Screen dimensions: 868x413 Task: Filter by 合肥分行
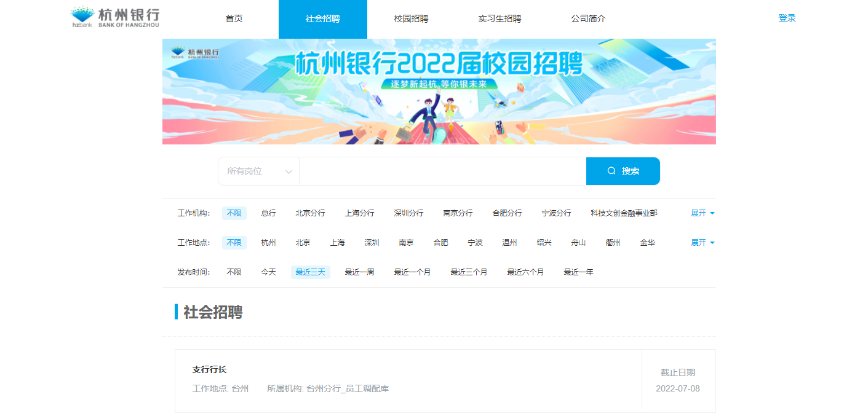coord(507,213)
